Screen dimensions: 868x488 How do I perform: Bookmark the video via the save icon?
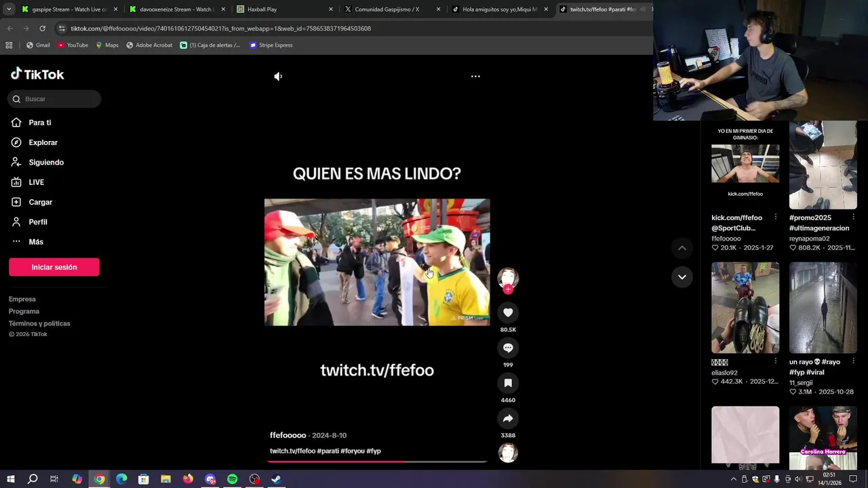pos(508,383)
